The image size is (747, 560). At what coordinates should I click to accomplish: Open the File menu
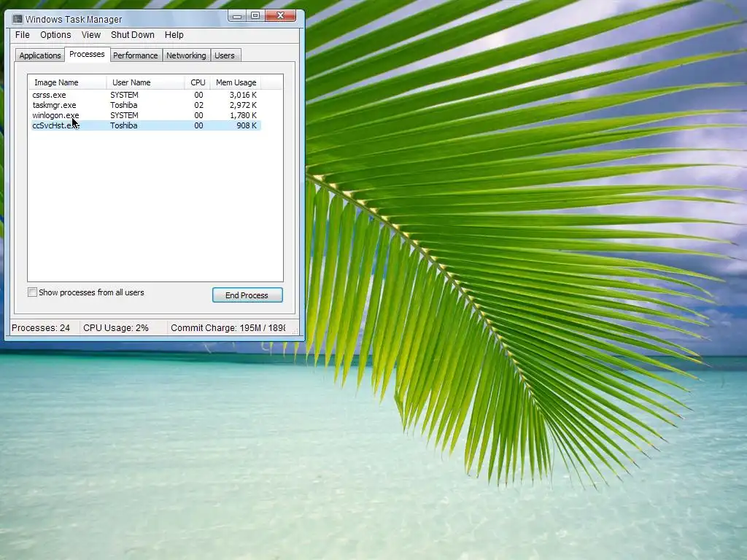coord(23,35)
